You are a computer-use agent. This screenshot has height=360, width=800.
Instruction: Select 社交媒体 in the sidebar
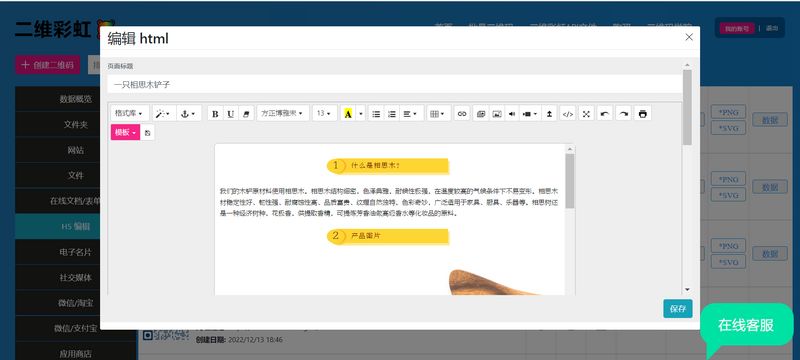[x=76, y=277]
